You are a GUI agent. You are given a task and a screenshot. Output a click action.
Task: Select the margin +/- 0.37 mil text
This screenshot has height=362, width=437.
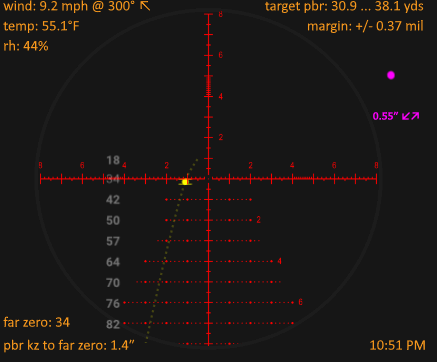[365, 26]
